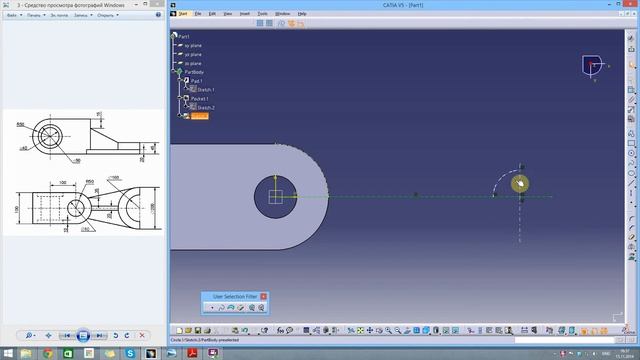
Task: Click the circular pocket hole on the part
Action: point(276,197)
